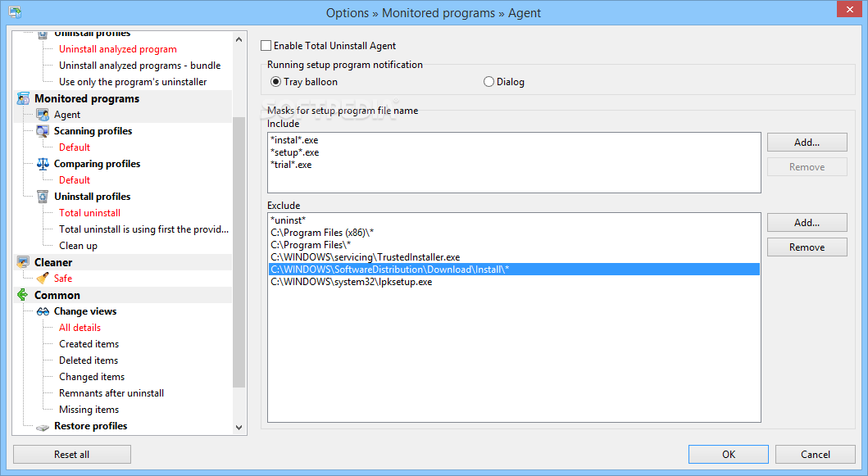Select the Dialog notification radio button

click(x=489, y=82)
